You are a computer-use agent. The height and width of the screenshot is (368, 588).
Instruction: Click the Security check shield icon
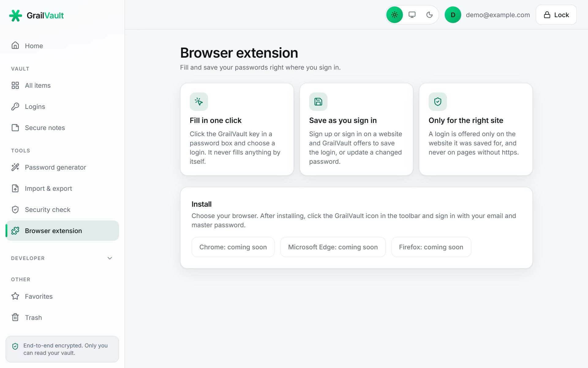click(x=15, y=209)
